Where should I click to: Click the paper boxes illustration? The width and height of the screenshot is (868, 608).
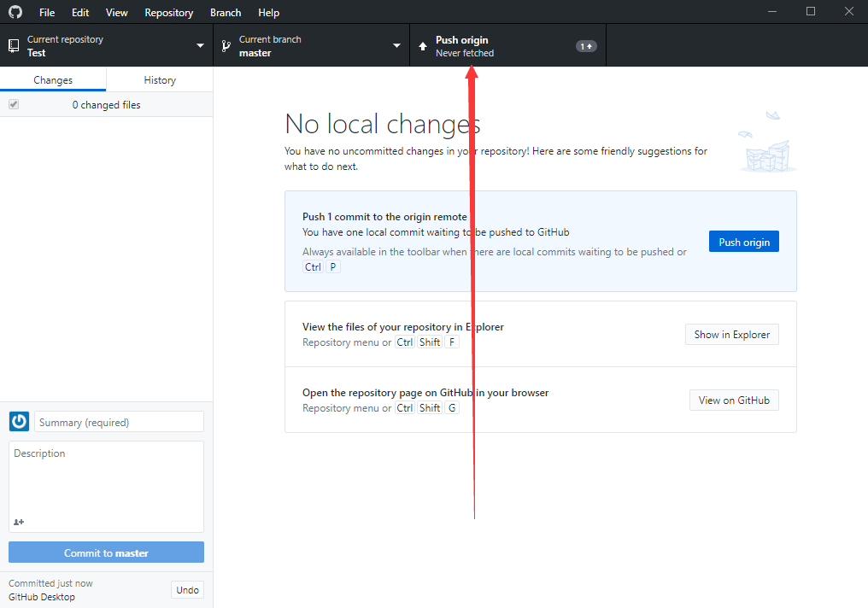pos(766,143)
